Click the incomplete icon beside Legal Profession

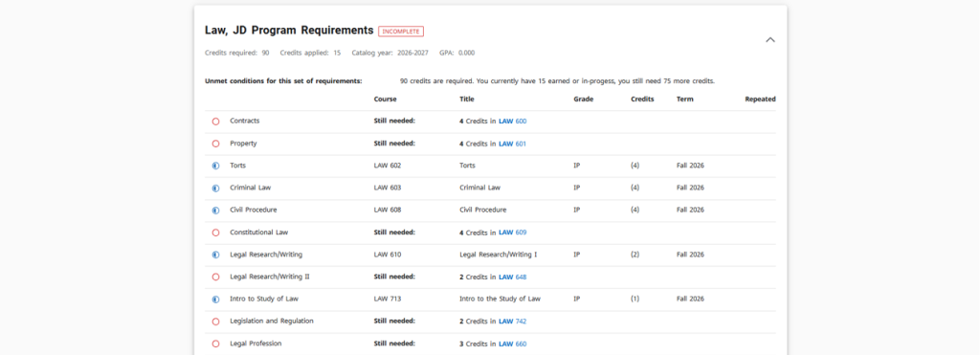coord(215,344)
